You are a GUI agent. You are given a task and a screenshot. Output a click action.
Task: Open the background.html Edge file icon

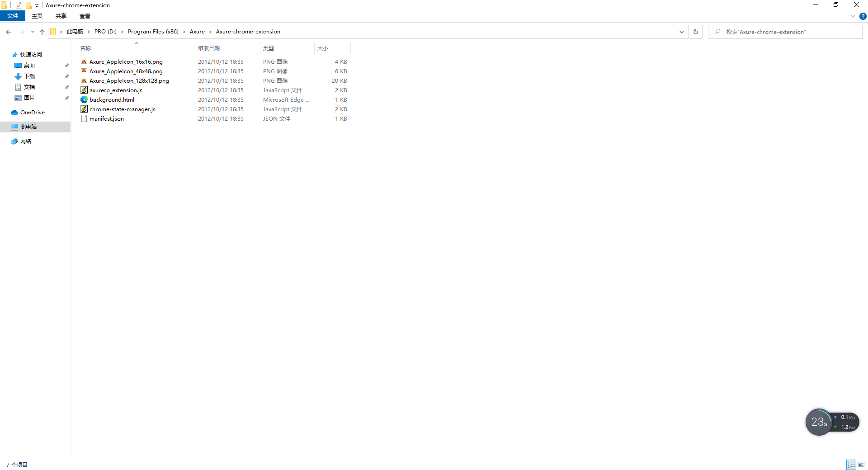(x=84, y=99)
